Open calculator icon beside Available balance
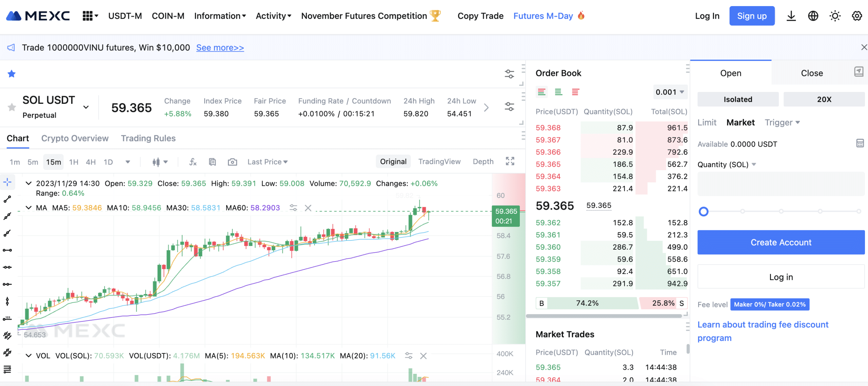 coord(860,143)
